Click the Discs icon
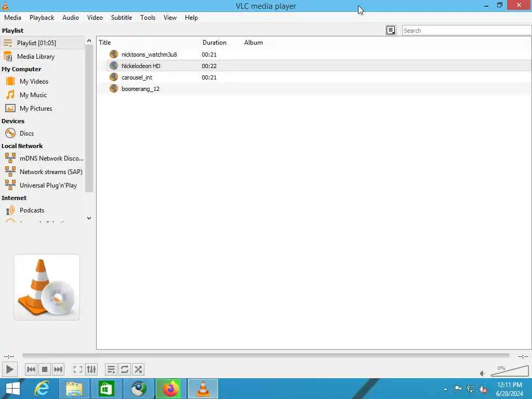Image resolution: width=532 pixels, height=399 pixels. point(10,134)
